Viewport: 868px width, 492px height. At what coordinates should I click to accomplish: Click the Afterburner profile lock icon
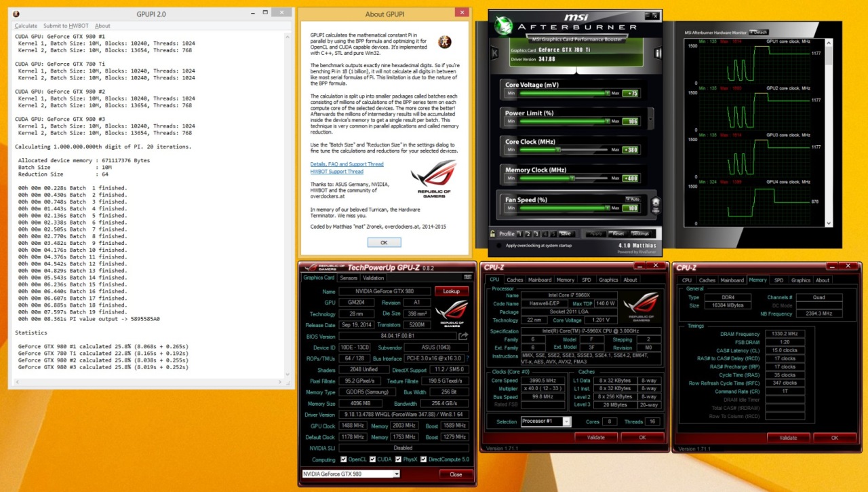(493, 233)
